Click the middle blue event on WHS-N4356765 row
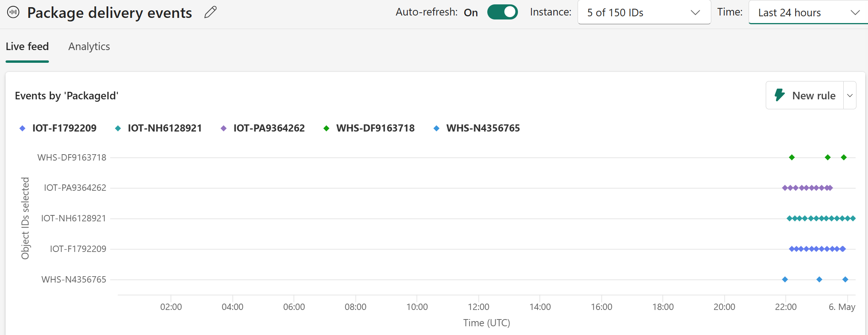868x335 pixels. (x=819, y=279)
